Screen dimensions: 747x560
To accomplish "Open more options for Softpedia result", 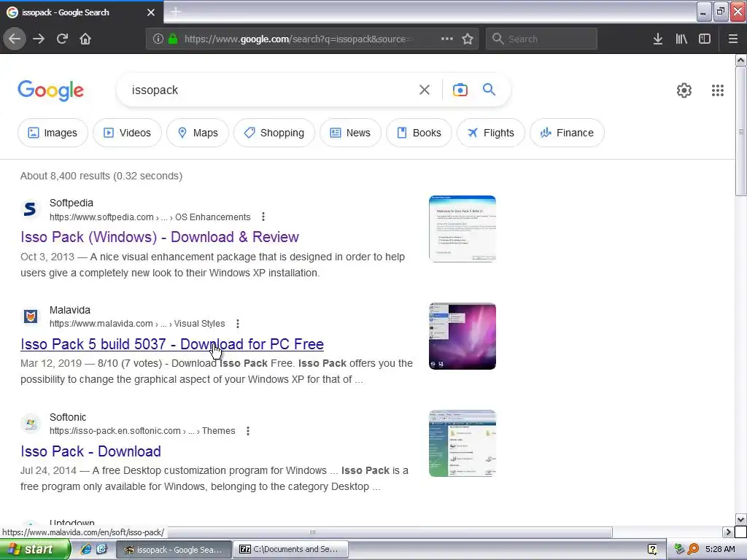I will 263,217.
